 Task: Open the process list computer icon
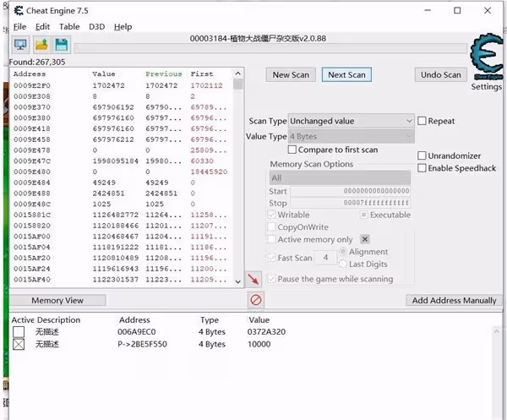[20, 45]
